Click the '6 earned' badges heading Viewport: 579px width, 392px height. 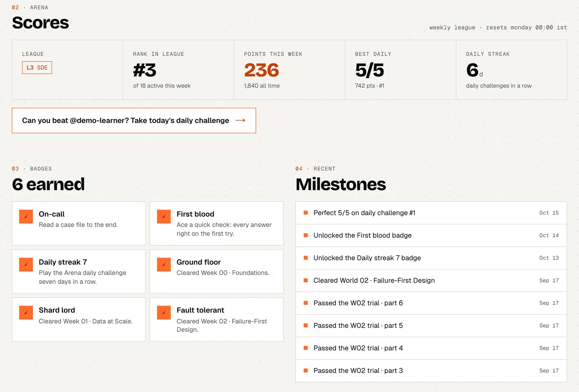pyautogui.click(x=48, y=184)
